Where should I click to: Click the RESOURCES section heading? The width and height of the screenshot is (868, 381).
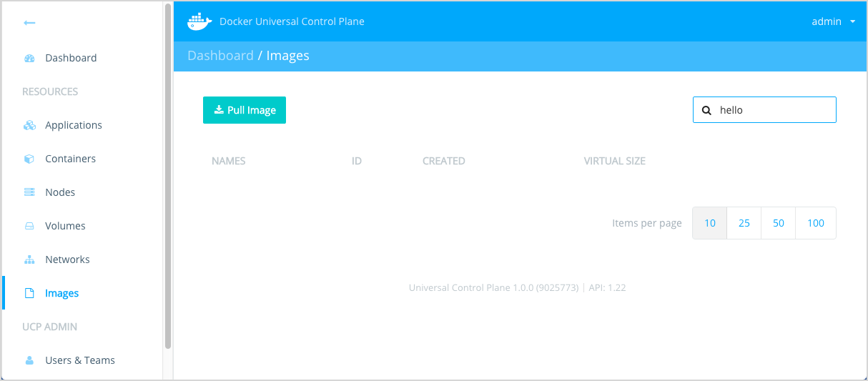(50, 91)
